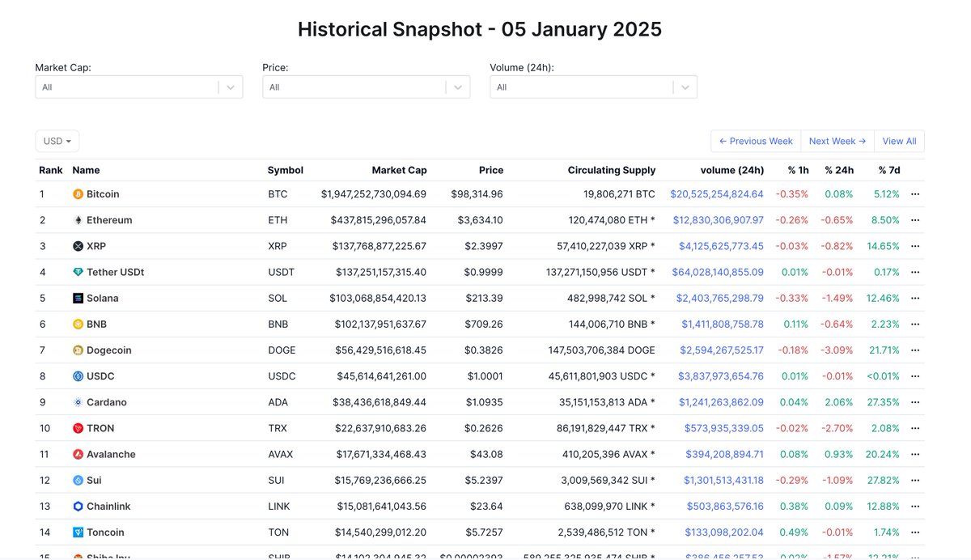The width and height of the screenshot is (971, 560).
Task: Open the more-options menu for Chainlink row
Action: coord(915,507)
